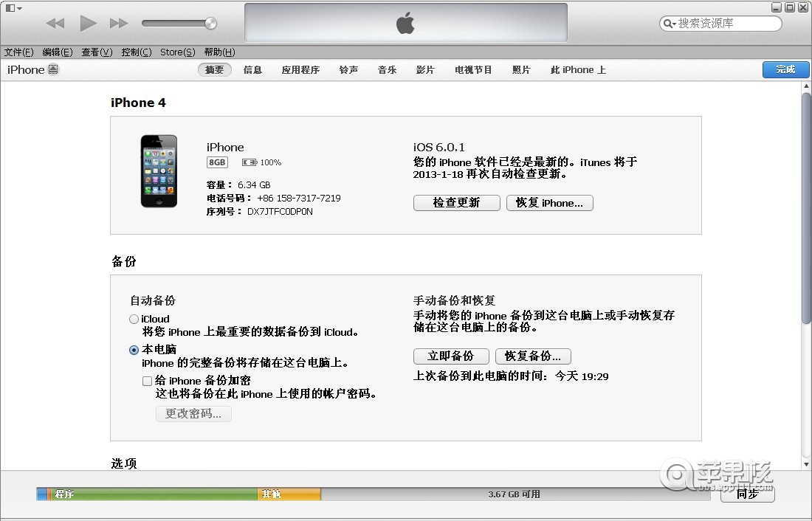Click the scrollbar down arrow

pos(806,465)
